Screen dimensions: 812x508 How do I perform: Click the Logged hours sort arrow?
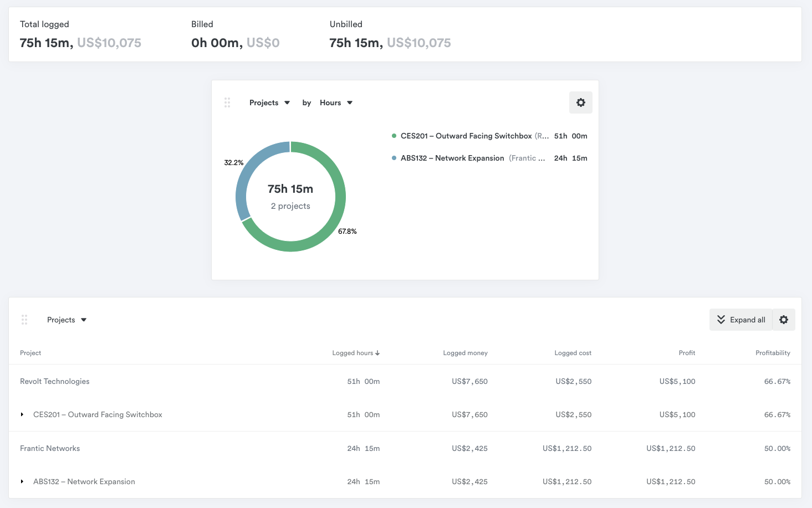pos(377,353)
